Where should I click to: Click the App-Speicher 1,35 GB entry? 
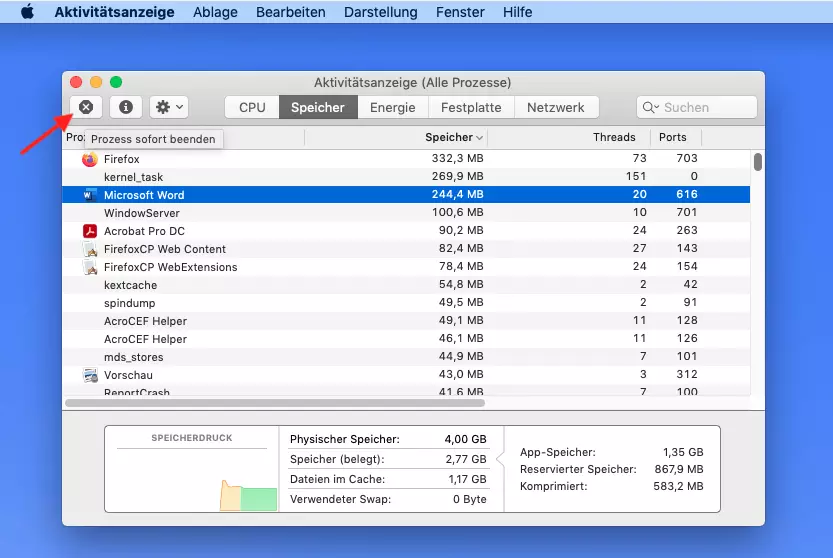pyautogui.click(x=611, y=452)
